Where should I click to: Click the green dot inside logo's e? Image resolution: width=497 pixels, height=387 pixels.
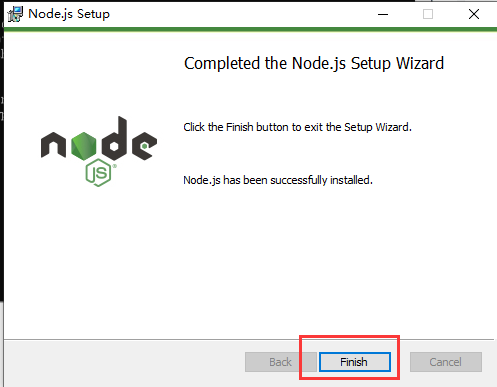coord(144,146)
